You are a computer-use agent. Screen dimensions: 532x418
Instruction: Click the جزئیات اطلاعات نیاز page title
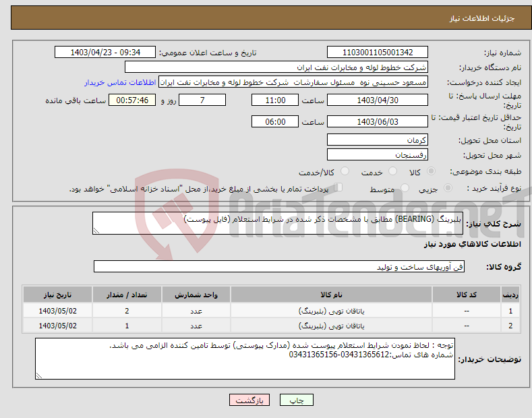point(482,18)
